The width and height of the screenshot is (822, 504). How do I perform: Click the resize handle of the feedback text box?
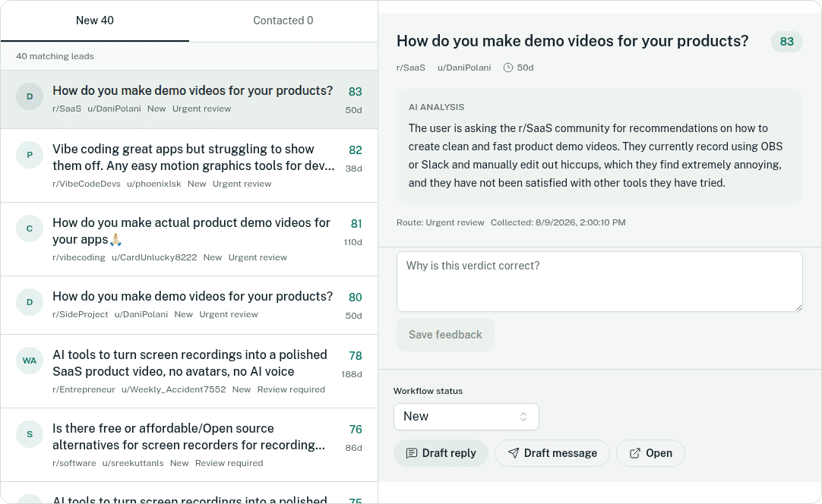(798, 307)
